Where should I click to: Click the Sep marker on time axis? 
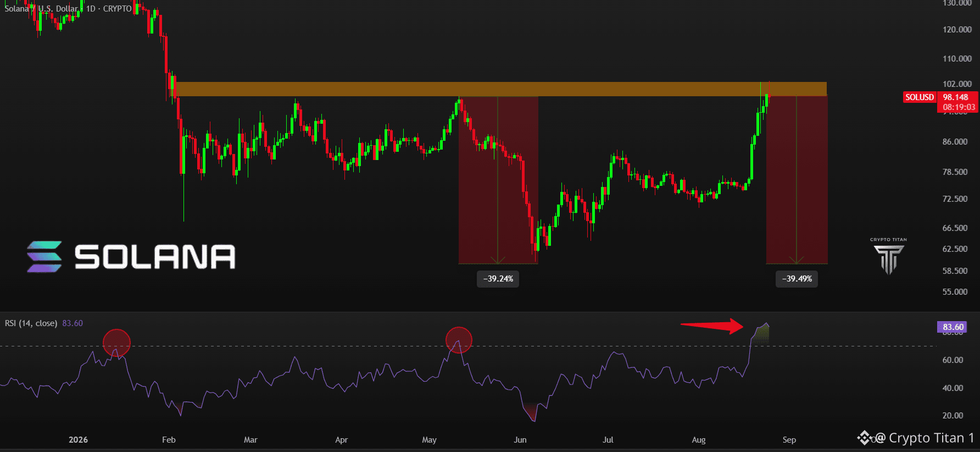pos(789,440)
